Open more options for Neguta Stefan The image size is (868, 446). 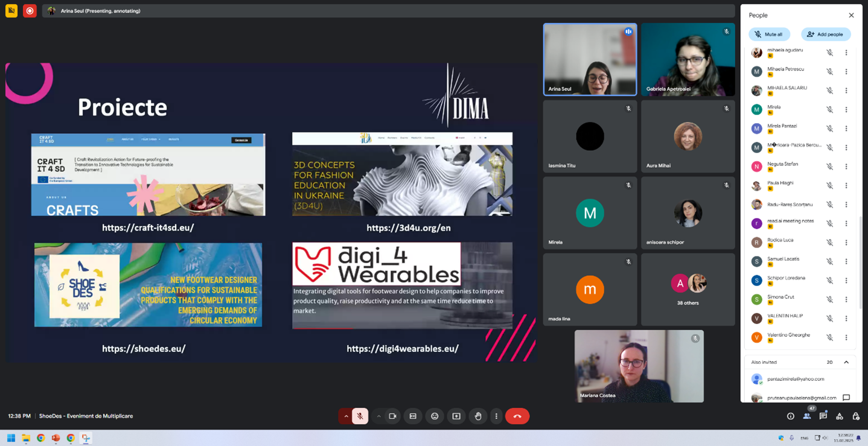[846, 167]
